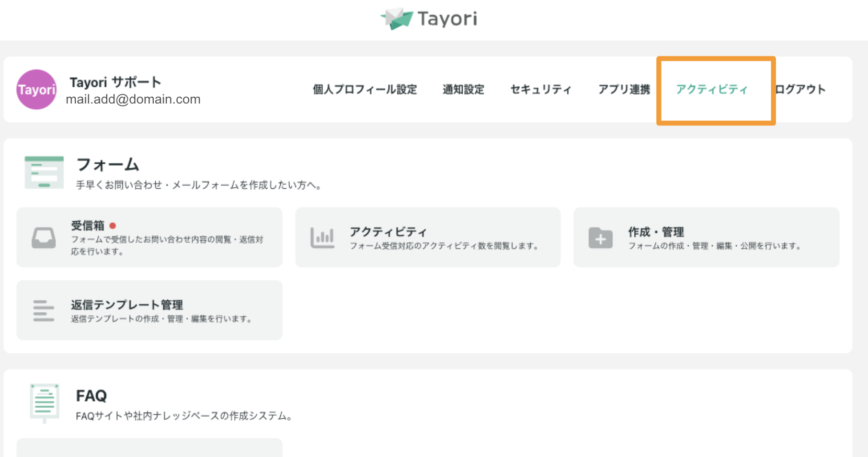Screen dimensions: 868x457
Task: Open the 受信箱 inbox card
Action: 150,237
